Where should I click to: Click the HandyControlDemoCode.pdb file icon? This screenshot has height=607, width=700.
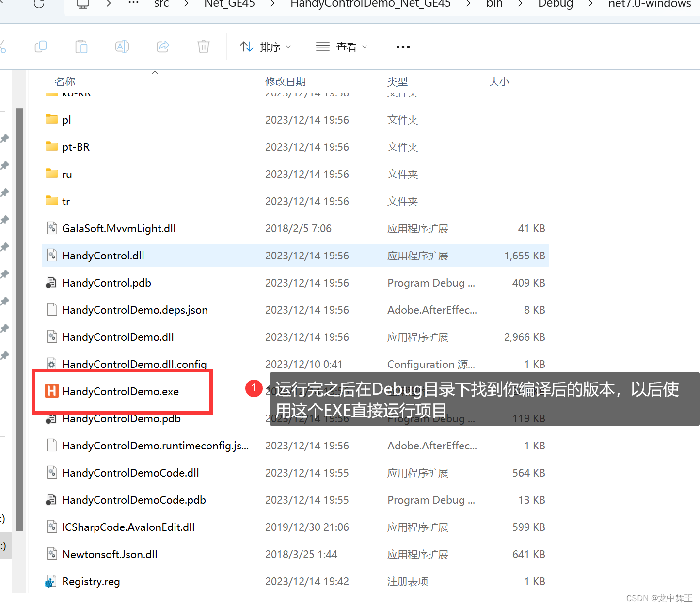point(51,499)
